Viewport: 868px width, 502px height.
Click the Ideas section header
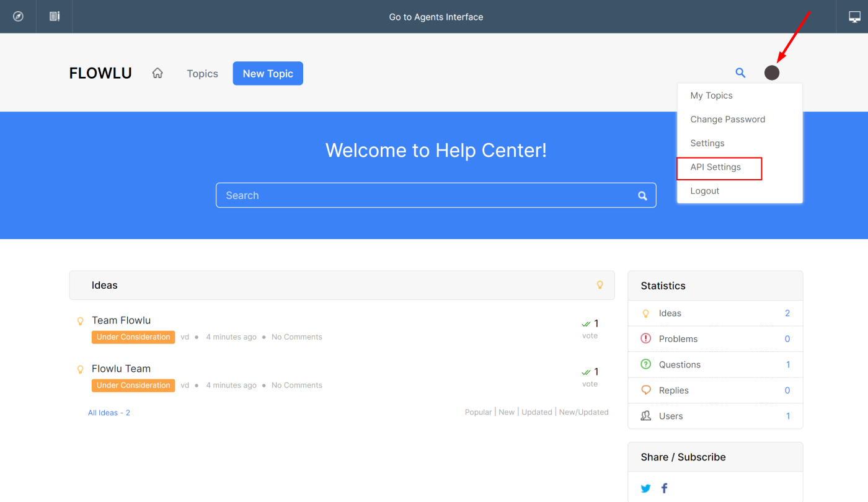(x=342, y=285)
